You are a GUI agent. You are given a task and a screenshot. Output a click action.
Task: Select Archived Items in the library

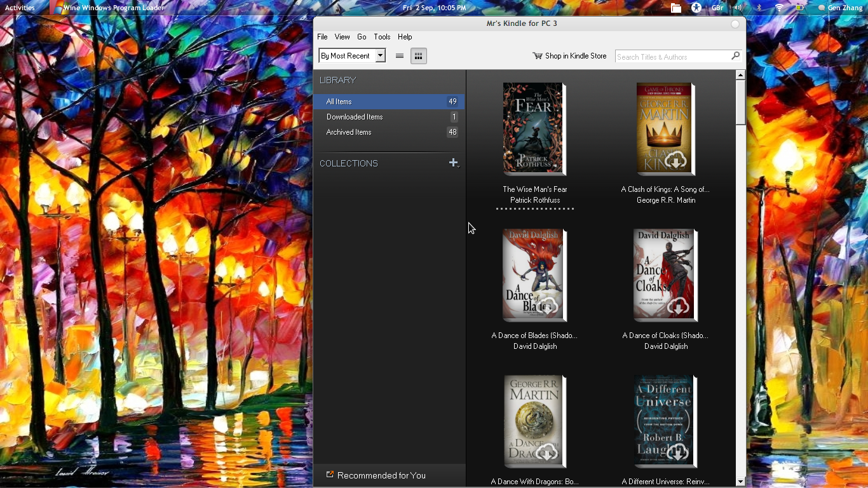tap(389, 132)
